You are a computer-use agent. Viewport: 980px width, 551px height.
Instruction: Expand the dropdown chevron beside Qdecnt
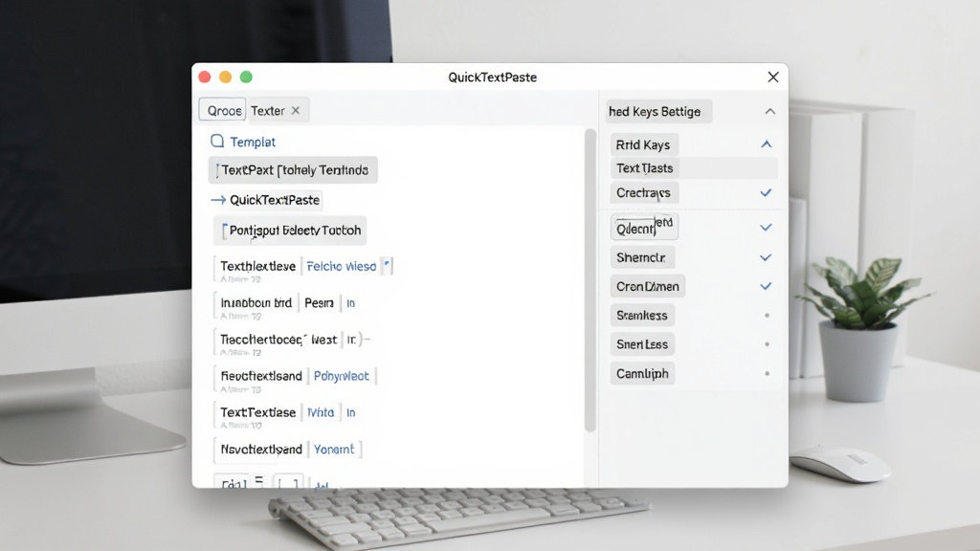(766, 228)
